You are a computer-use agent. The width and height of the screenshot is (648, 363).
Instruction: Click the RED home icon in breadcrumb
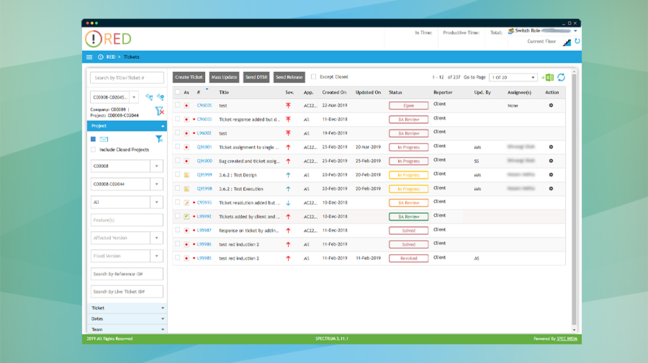tap(100, 57)
